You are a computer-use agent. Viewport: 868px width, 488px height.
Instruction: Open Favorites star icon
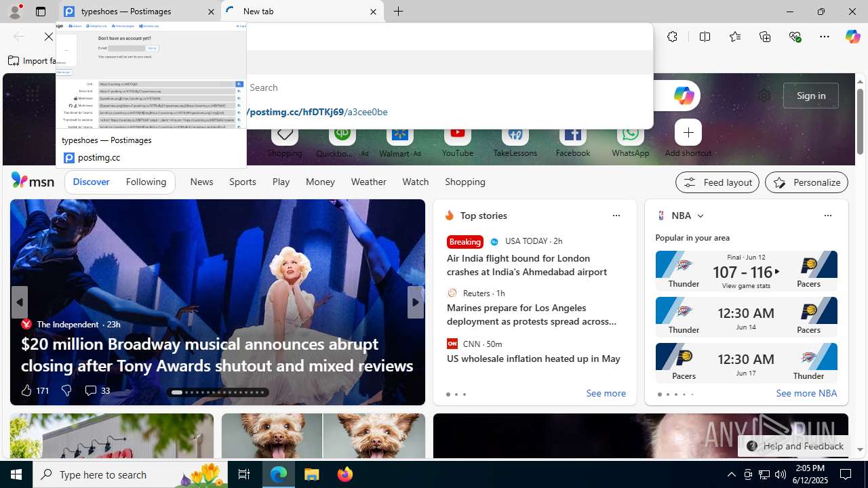(734, 37)
